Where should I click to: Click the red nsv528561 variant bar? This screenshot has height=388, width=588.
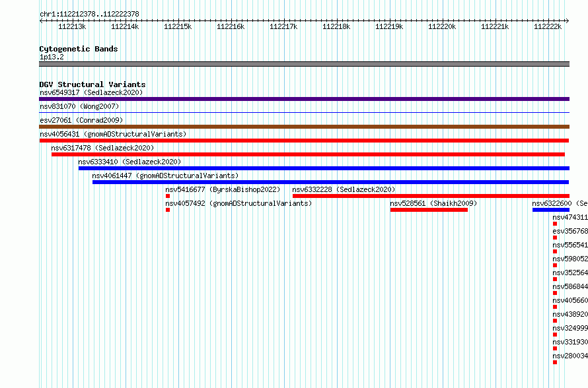tap(429, 210)
